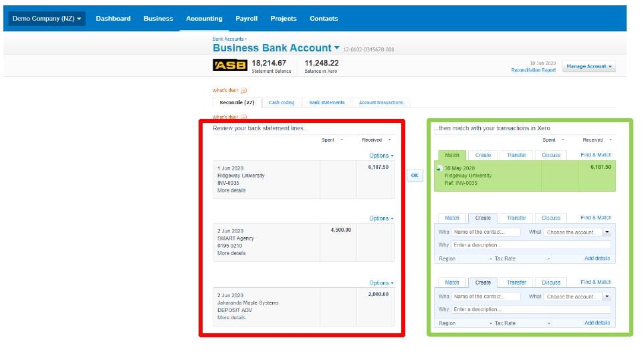Click Find & Match for the SMART Agency line
The width and height of the screenshot is (644, 362).
pyautogui.click(x=596, y=218)
